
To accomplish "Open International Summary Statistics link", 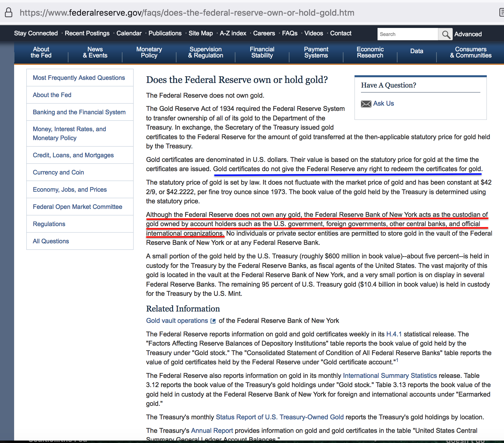I will (x=390, y=376).
